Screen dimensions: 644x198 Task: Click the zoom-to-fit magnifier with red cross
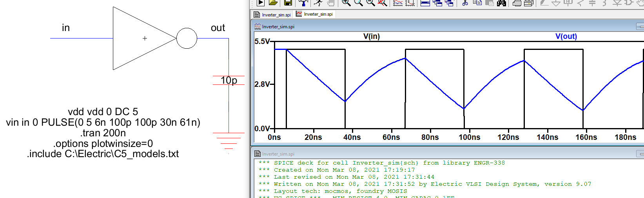coord(382,3)
